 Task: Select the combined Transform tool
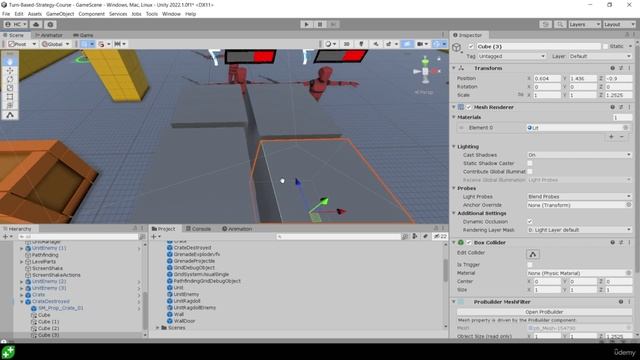(10, 106)
